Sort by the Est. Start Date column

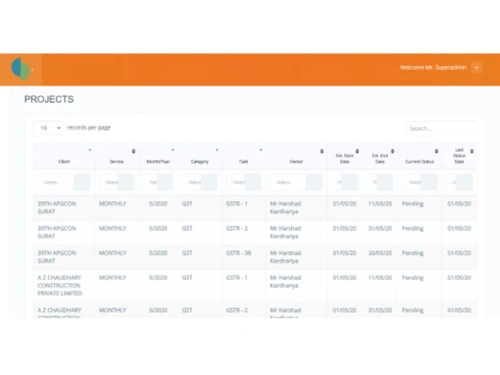(x=345, y=157)
